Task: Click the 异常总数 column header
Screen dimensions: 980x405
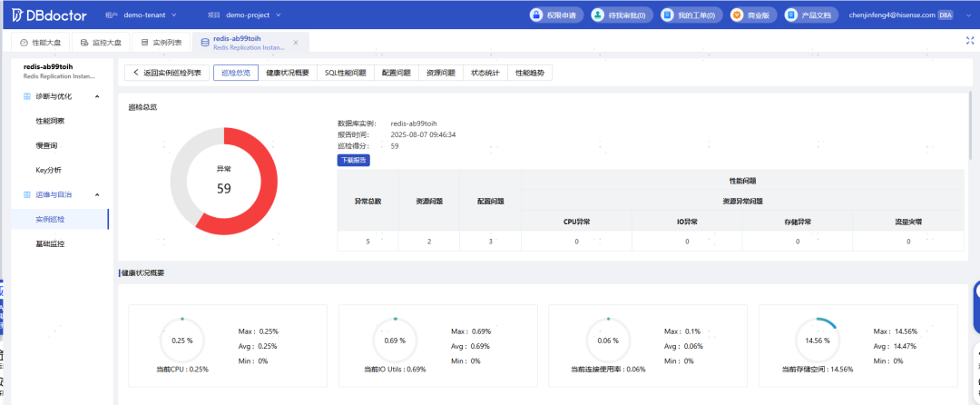Action: tap(368, 201)
